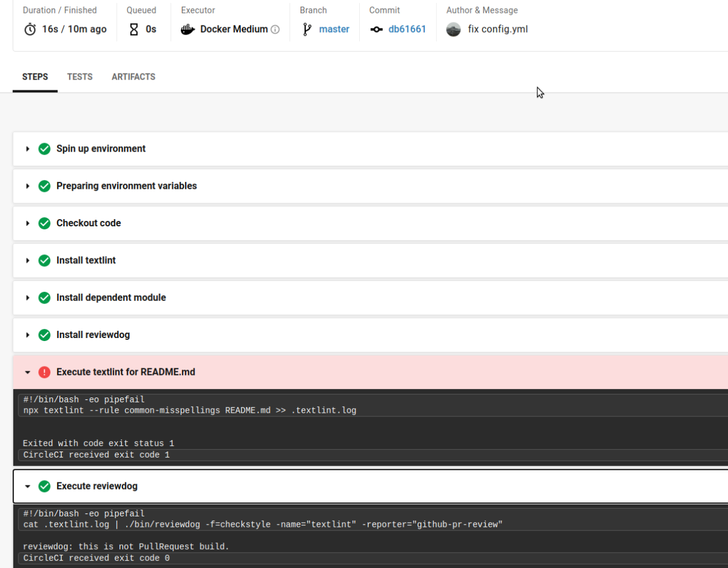Switch to the TESTS tab
Screen dimensions: 728x568
80,77
